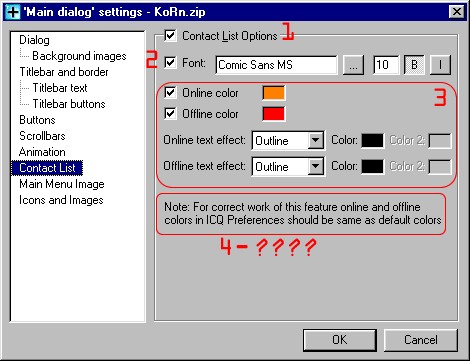Click the 'Online text effect:' label

pos(204,140)
